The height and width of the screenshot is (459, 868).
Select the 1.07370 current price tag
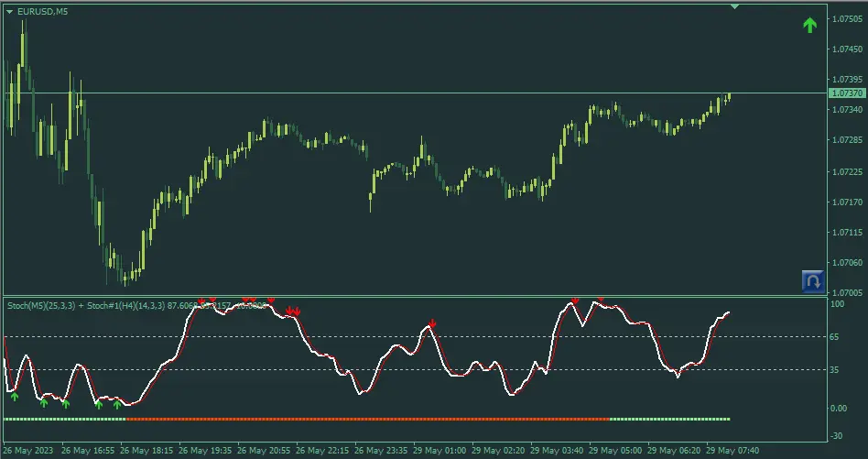846,93
